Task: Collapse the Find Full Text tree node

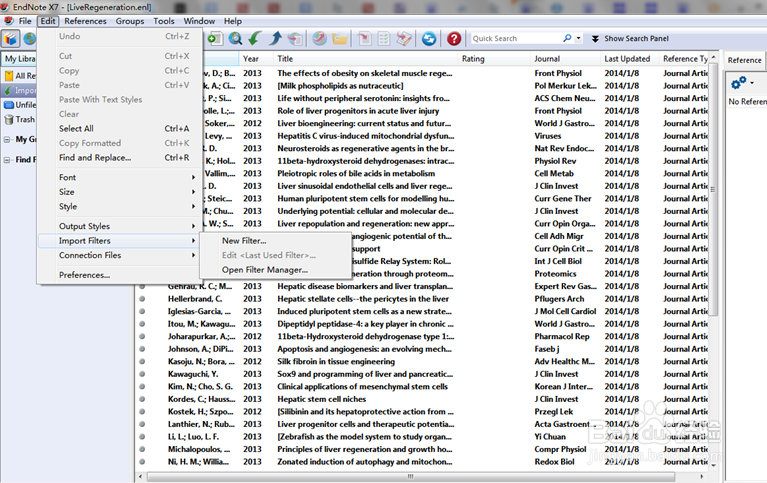Action: click(x=7, y=160)
